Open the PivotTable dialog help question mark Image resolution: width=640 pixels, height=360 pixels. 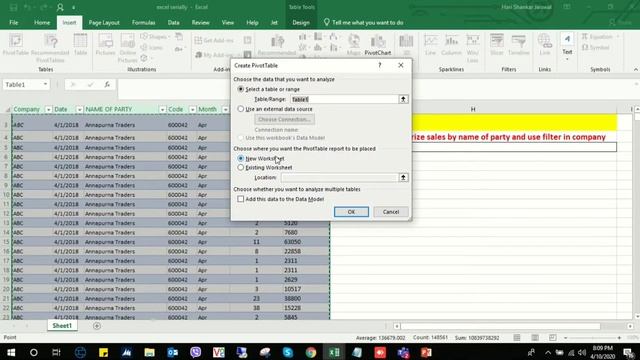tap(380, 65)
